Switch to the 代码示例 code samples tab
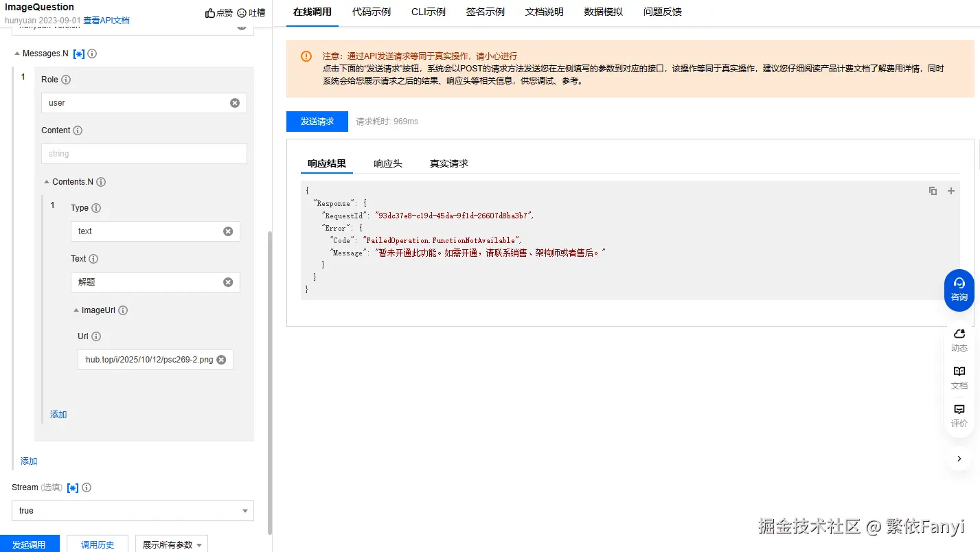980x552 pixels. (x=371, y=11)
